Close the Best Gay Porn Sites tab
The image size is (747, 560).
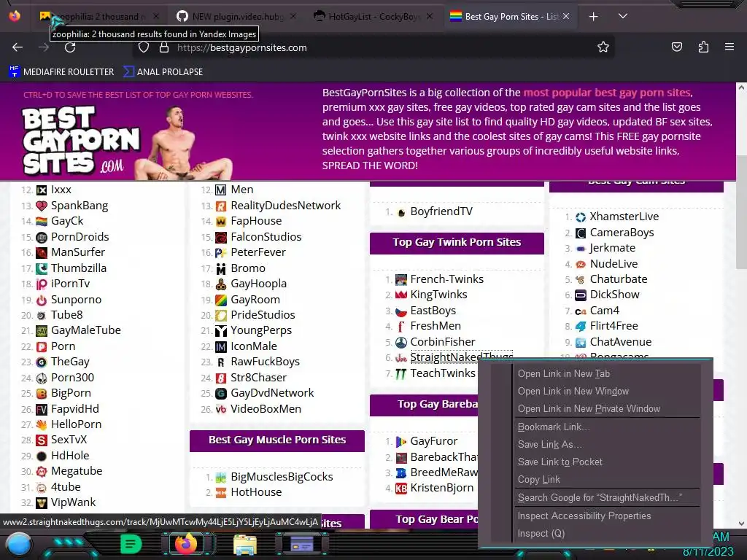[565, 16]
